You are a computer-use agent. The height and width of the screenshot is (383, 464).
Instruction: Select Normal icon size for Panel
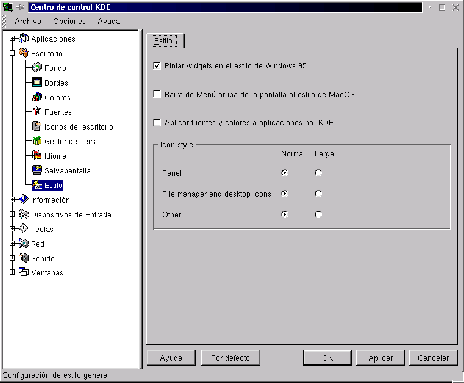(x=284, y=173)
